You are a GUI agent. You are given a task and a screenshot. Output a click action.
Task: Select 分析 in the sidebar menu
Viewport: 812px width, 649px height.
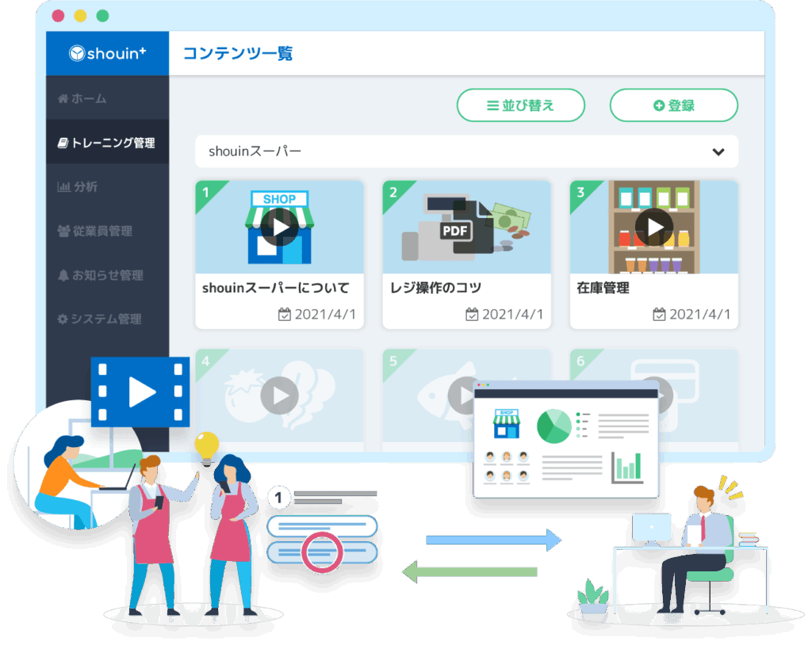tap(86, 187)
